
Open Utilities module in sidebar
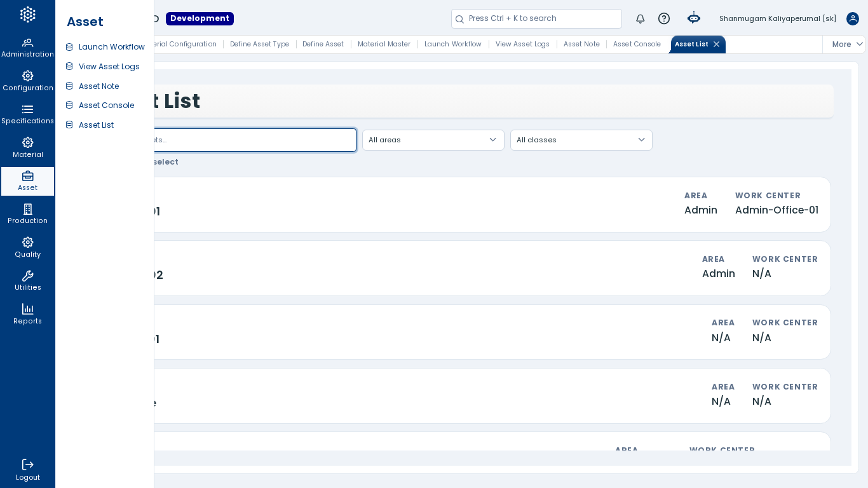tap(27, 281)
